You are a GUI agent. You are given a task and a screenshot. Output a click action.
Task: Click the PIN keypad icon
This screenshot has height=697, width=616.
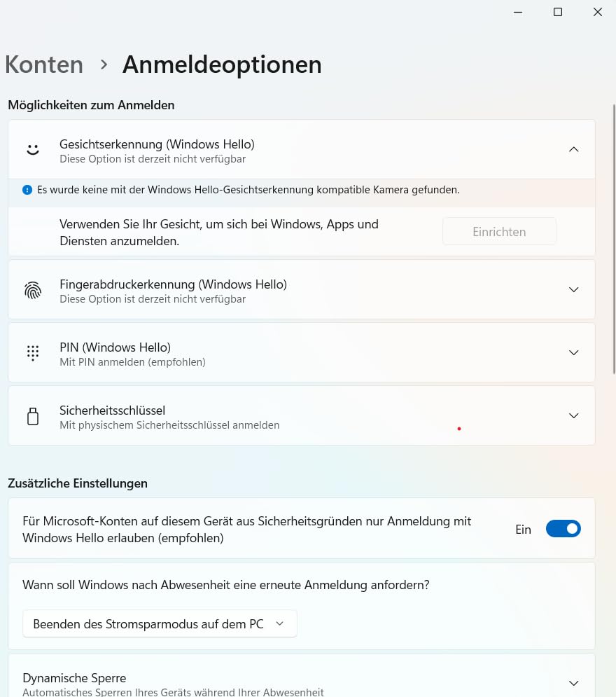point(33,353)
